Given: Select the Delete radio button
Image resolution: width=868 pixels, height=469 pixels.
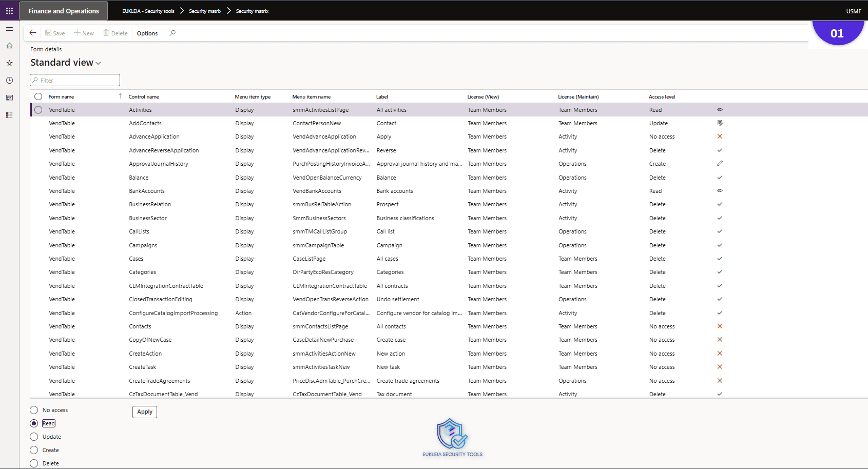Looking at the screenshot, I should point(34,463).
